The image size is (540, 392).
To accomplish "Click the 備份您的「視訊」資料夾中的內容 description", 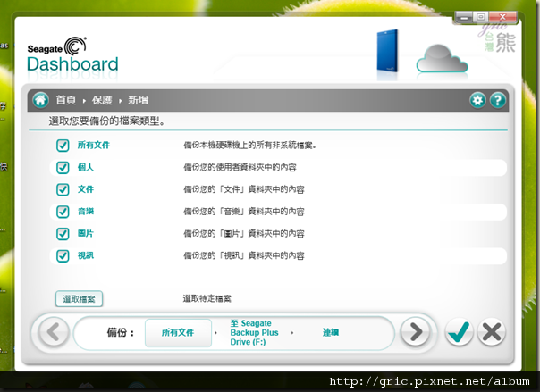I will point(244,256).
